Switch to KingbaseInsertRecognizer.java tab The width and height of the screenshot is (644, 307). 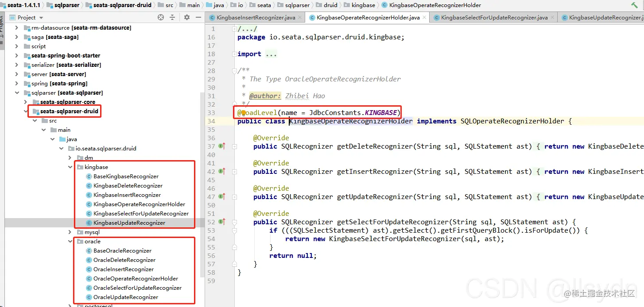256,18
